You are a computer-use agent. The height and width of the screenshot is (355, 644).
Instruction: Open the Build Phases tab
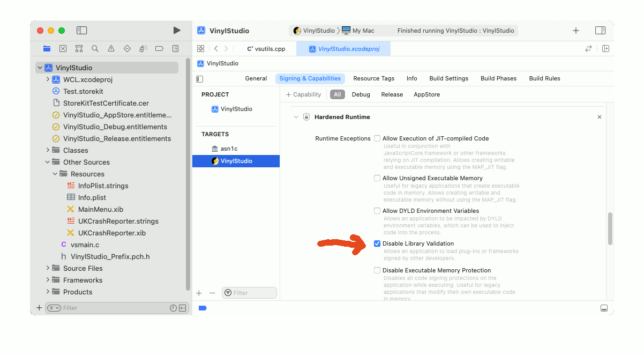[499, 78]
